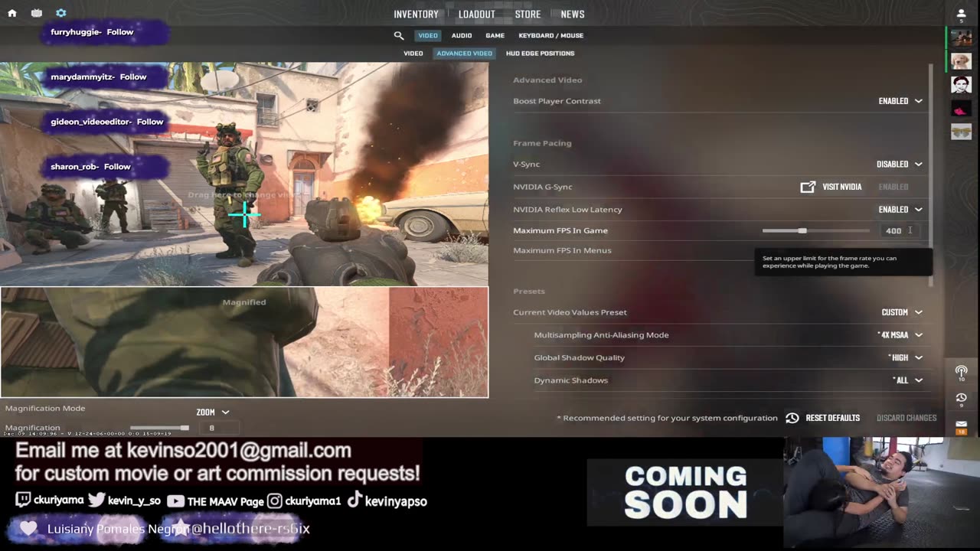The image size is (980, 551).
Task: Go to the home screen icon
Action: (x=12, y=13)
